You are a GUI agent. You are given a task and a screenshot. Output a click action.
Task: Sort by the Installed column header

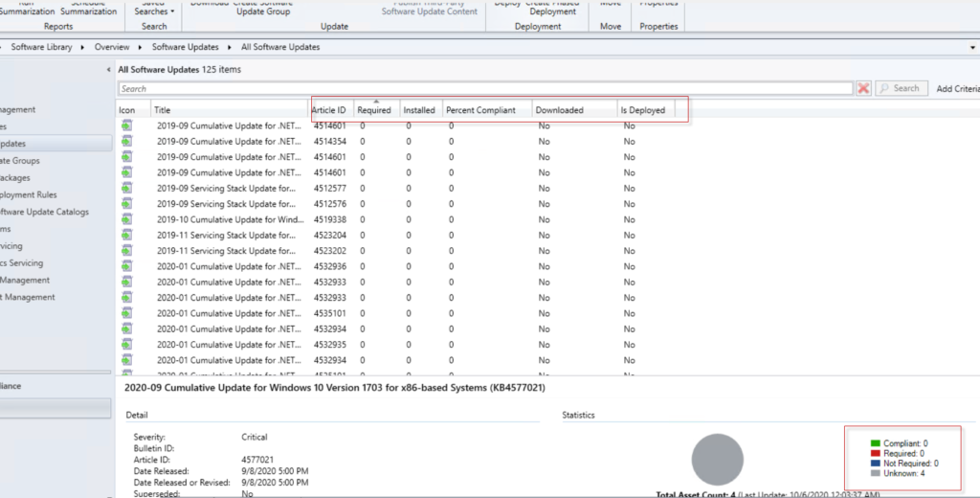[421, 110]
